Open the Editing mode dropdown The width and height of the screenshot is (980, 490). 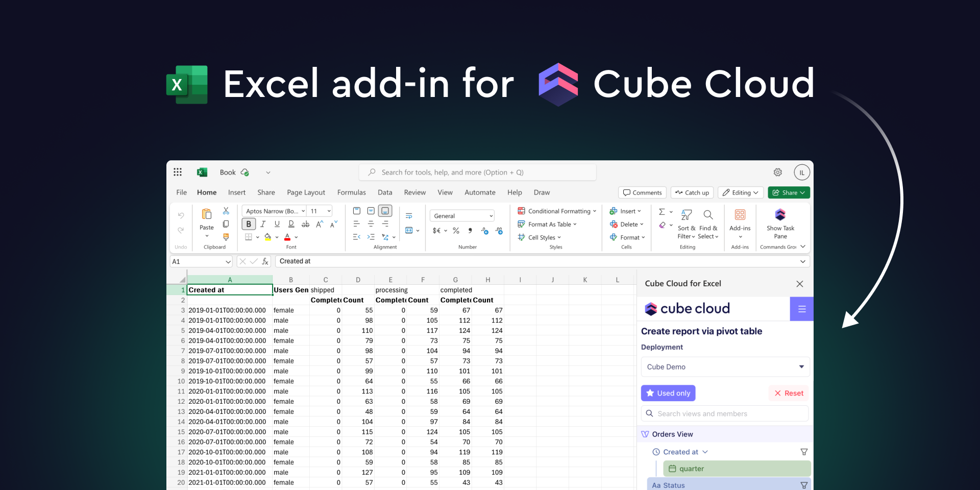click(741, 192)
